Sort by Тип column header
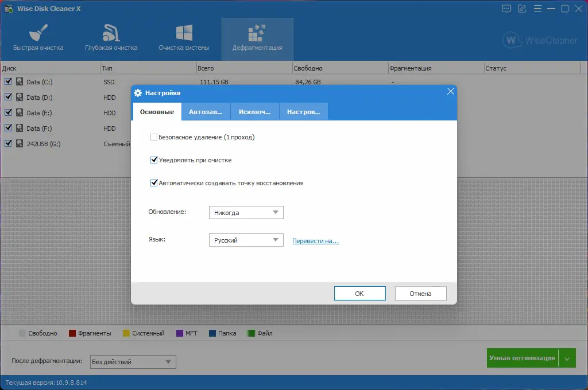The height and width of the screenshot is (390, 588). (x=148, y=68)
